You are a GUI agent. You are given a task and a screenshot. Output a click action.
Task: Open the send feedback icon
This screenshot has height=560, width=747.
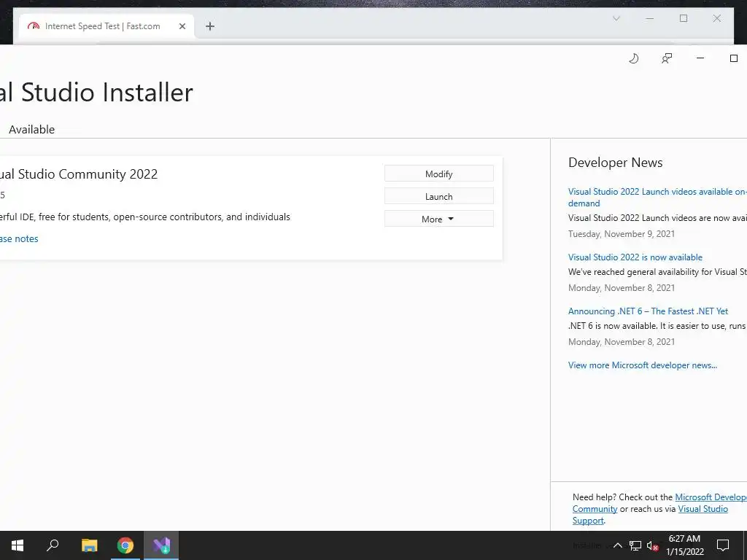click(x=667, y=58)
